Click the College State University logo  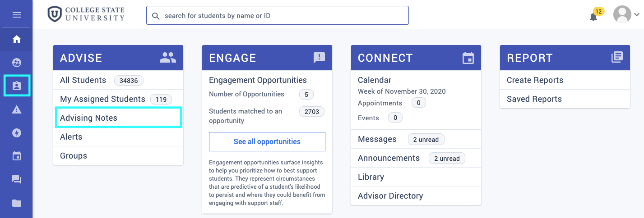click(86, 14)
